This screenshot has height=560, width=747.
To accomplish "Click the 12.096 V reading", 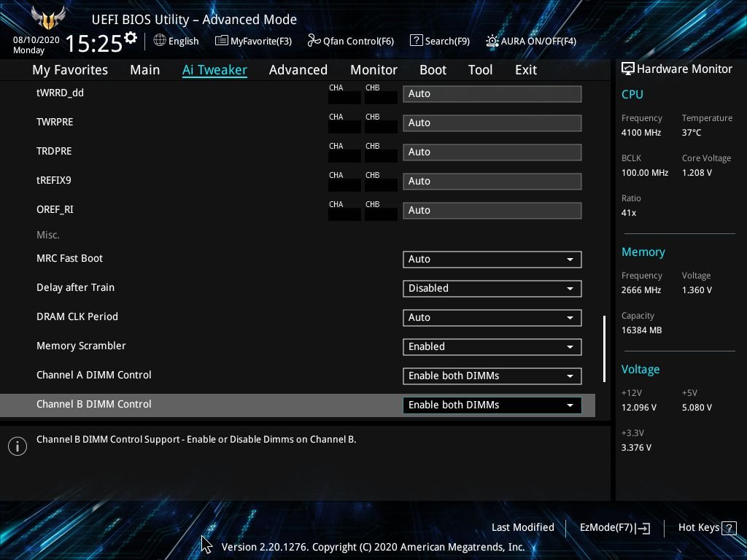I will click(x=639, y=408).
